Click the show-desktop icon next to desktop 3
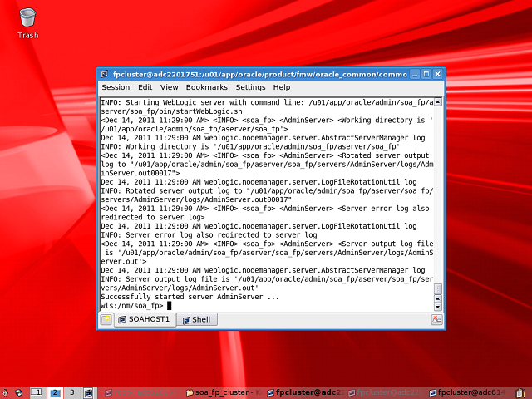 tap(88, 393)
